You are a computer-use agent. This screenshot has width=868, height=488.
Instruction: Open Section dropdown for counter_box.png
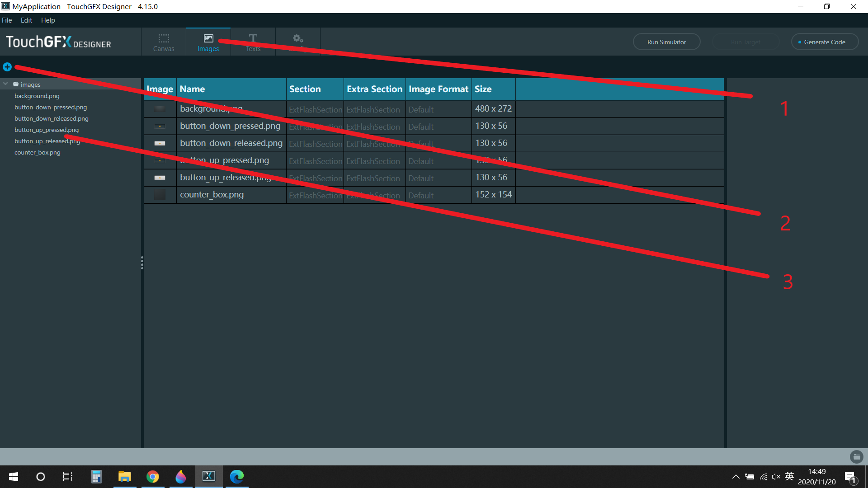click(315, 195)
